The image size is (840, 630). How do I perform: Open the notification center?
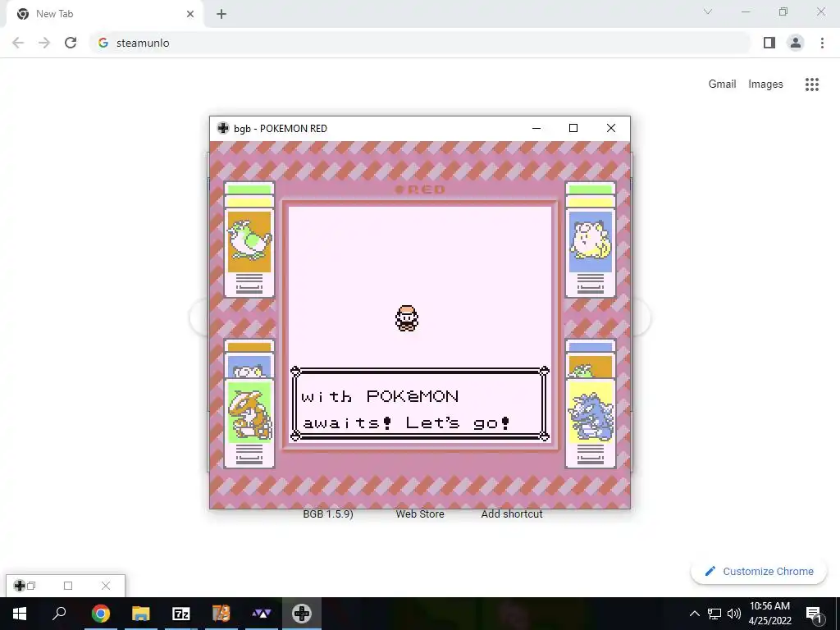(813, 614)
